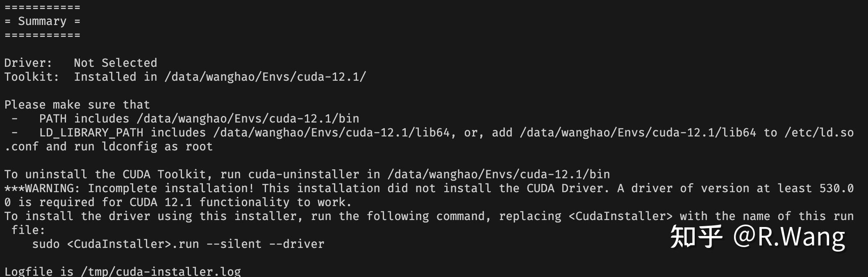
Task: Click the <CudaInstaller> placeholder in the instruction sentence
Action: click(x=620, y=216)
